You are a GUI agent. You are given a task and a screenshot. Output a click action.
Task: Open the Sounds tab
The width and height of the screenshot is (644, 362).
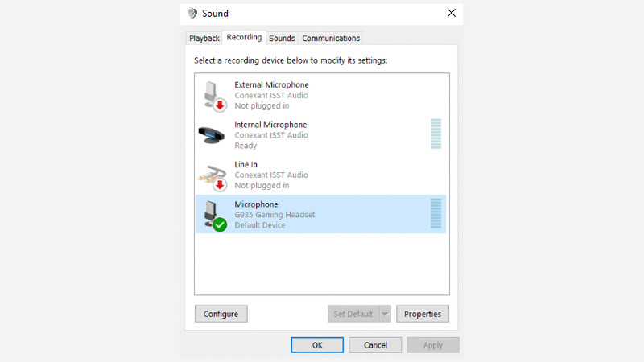coord(282,39)
